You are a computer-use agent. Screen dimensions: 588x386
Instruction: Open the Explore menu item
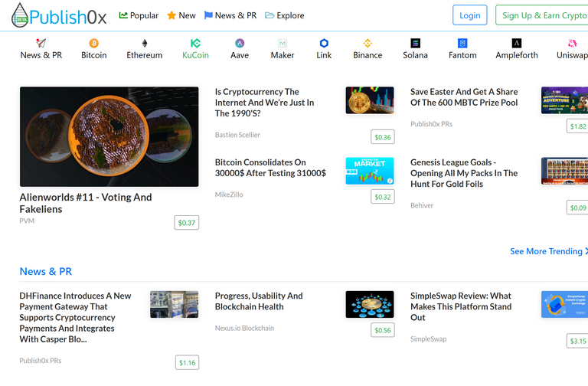[285, 15]
